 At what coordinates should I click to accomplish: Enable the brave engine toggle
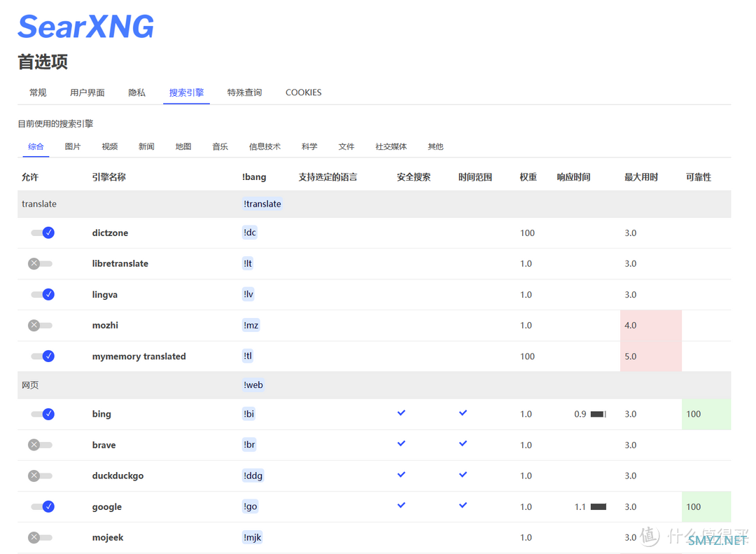coord(41,445)
